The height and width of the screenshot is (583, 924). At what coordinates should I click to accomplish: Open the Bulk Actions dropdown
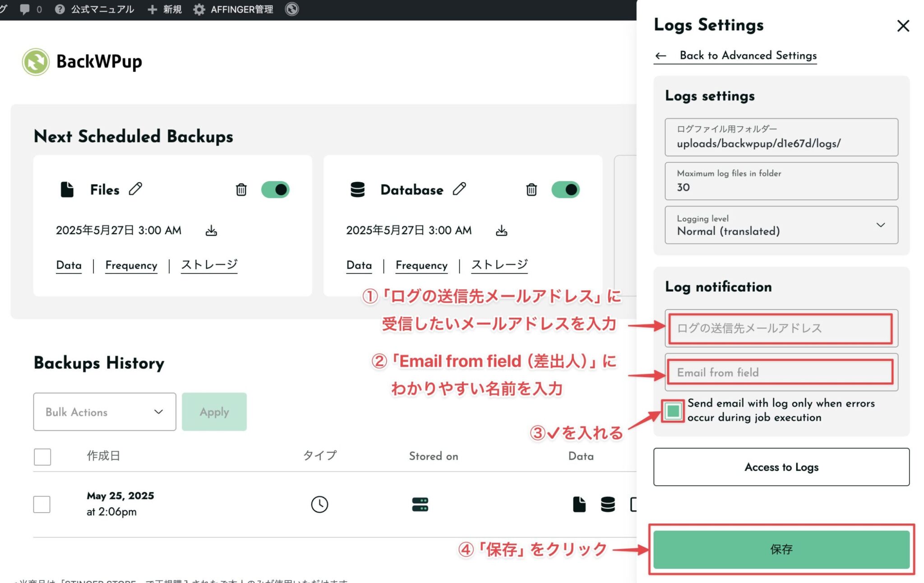104,412
